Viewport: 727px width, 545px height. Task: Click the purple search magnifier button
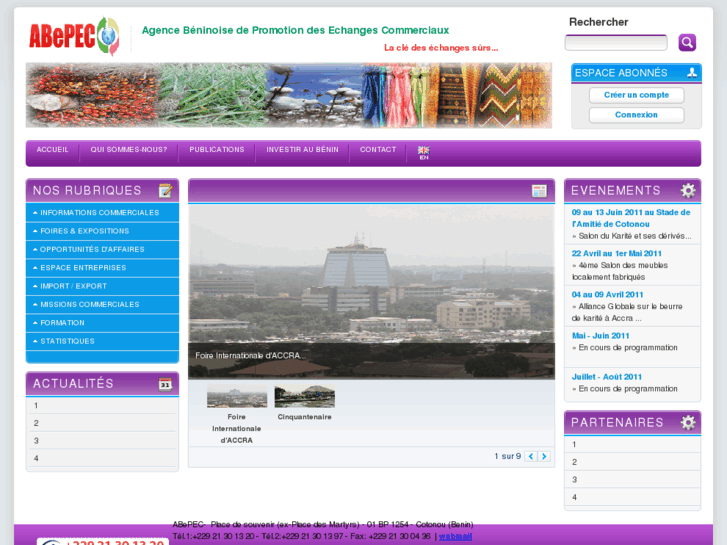coord(687,43)
